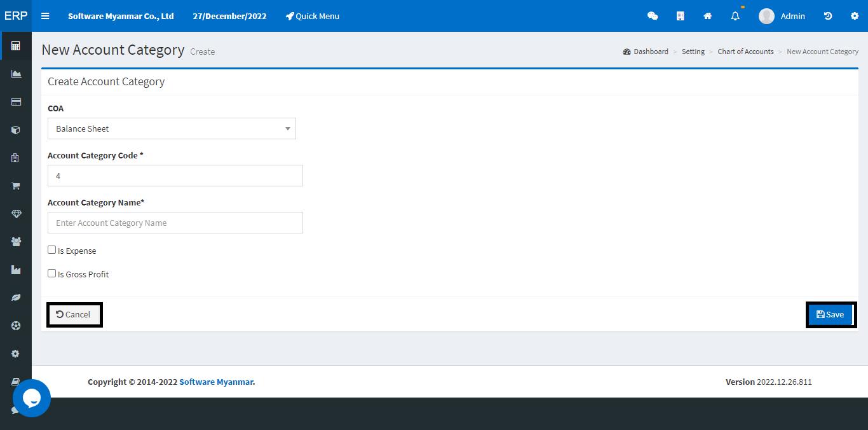Open credit card module in sidebar

coord(16,102)
